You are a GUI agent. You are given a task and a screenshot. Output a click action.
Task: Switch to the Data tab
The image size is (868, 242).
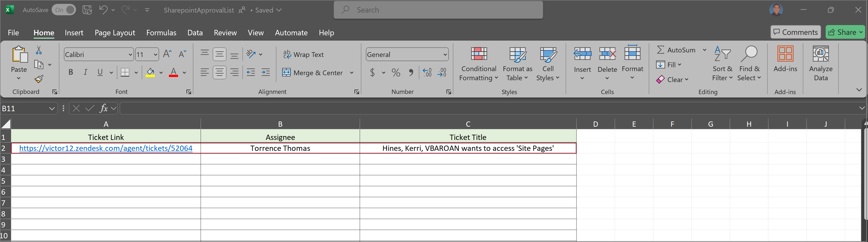pos(195,33)
